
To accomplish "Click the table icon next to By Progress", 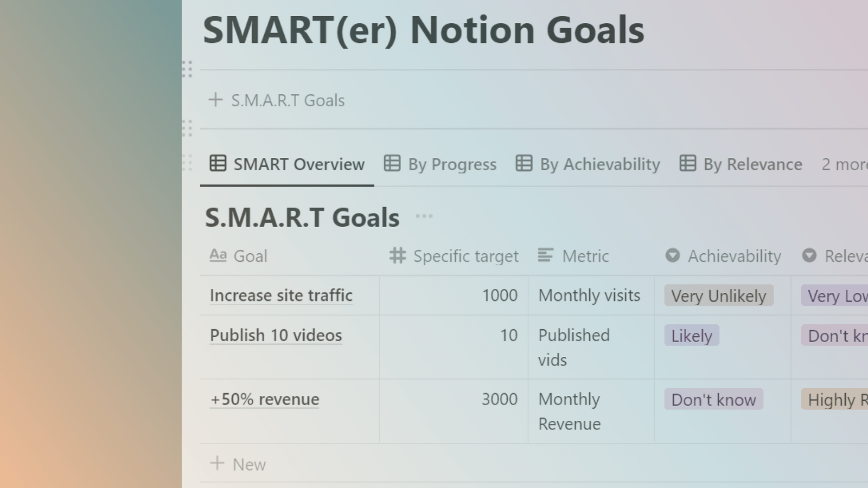I will pyautogui.click(x=392, y=164).
